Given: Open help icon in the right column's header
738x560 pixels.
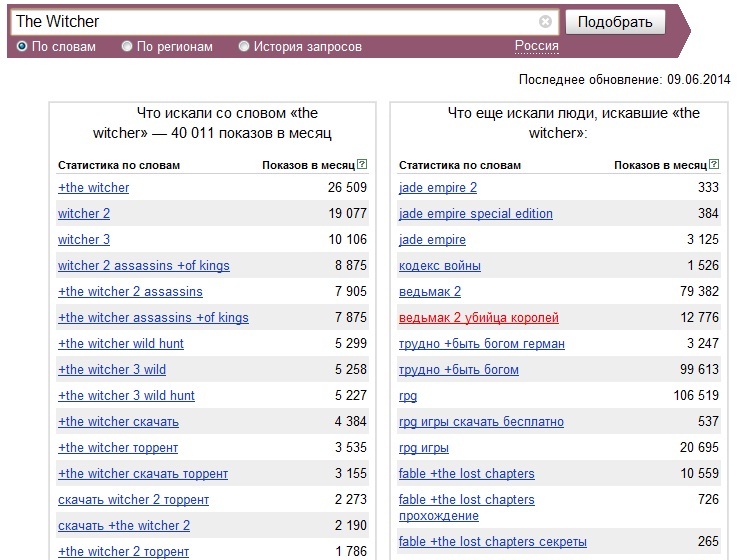Looking at the screenshot, I should [714, 164].
